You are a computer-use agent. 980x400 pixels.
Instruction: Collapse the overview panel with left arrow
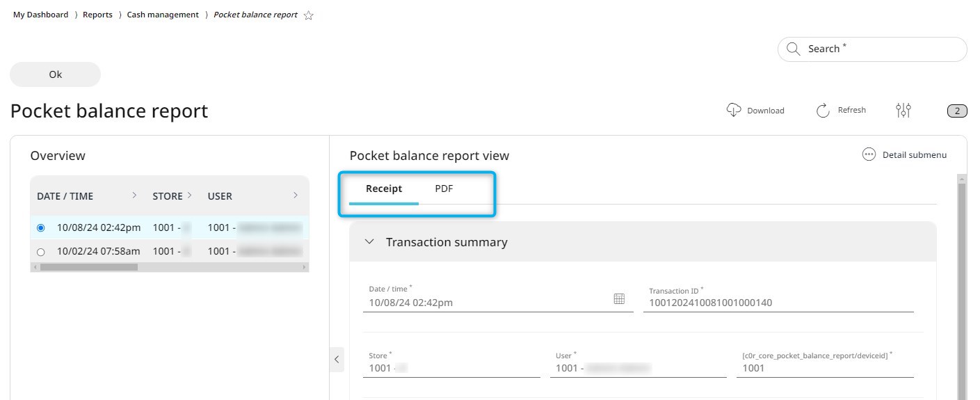pos(337,359)
